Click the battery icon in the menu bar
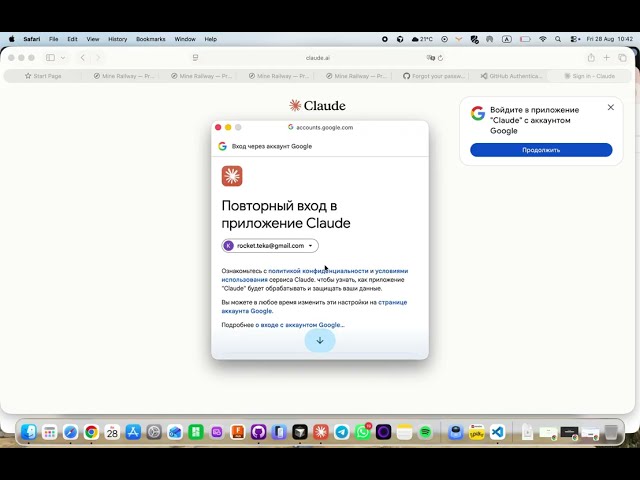The width and height of the screenshot is (640, 480). (525, 39)
